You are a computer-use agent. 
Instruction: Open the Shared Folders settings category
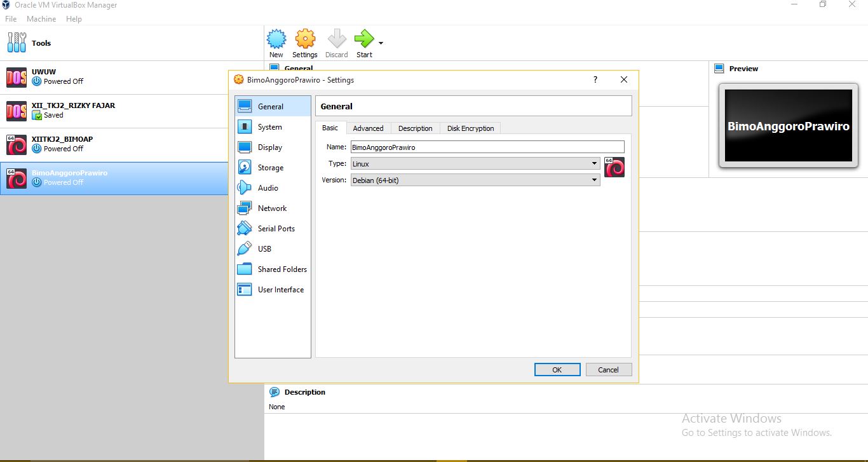tap(273, 269)
